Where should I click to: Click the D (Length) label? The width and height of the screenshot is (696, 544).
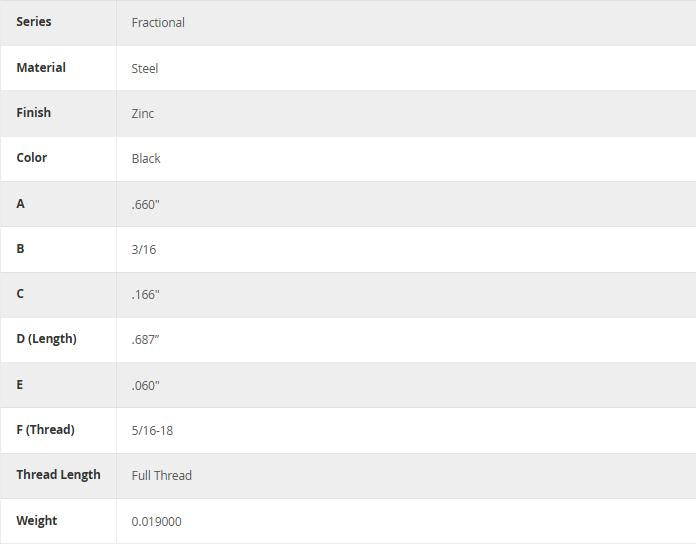tap(46, 339)
